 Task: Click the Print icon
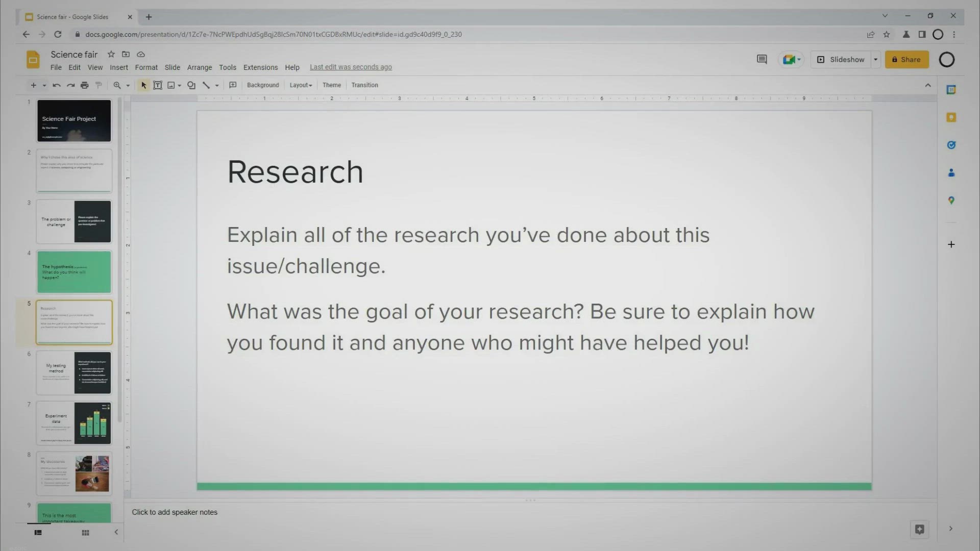[85, 85]
